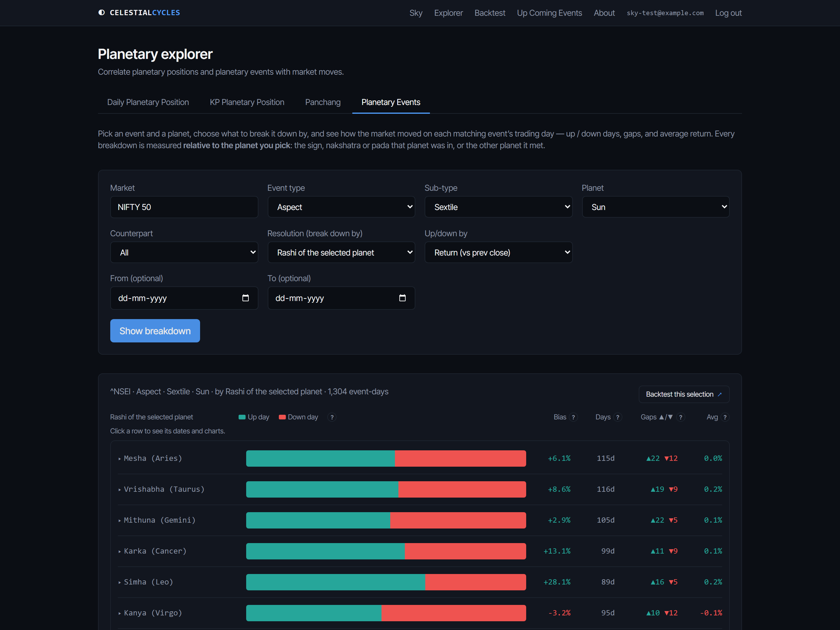This screenshot has width=840, height=630.
Task: Open the Up/down by dropdown
Action: pyautogui.click(x=498, y=253)
